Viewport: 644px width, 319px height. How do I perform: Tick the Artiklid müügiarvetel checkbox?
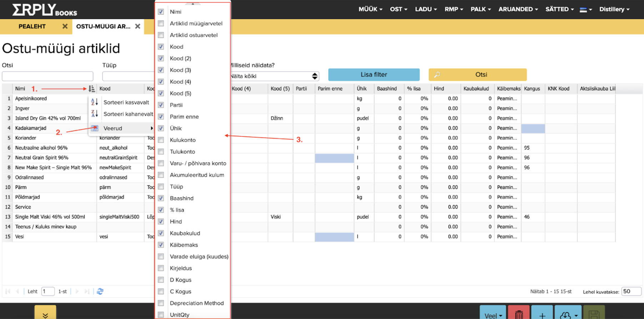tap(161, 24)
